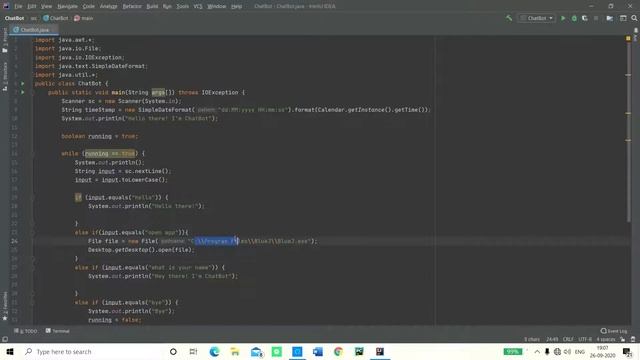Open Project Structure icon in toolbar
Viewport: 640px width, 360px height.
click(x=609, y=18)
